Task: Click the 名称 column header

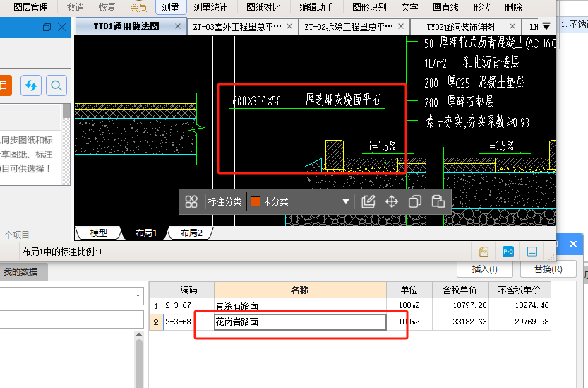Action: pyautogui.click(x=300, y=290)
